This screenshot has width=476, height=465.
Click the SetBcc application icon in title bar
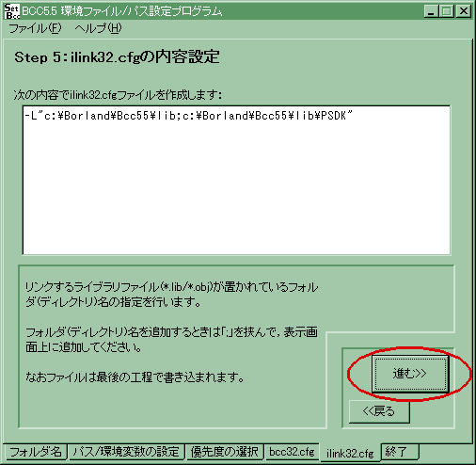(x=12, y=11)
